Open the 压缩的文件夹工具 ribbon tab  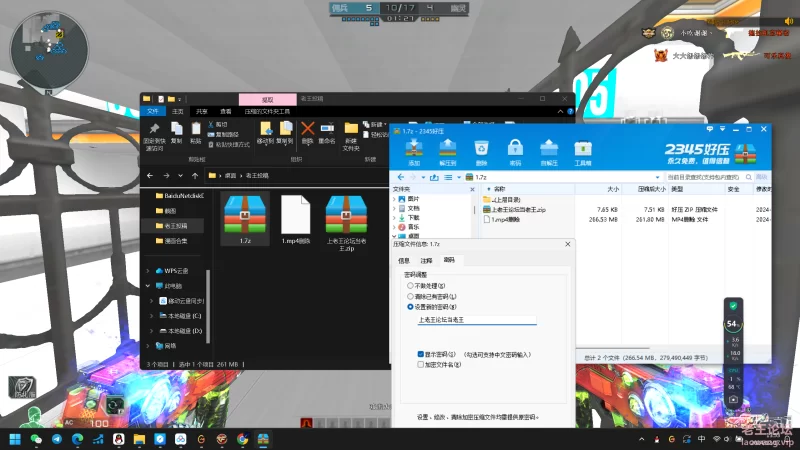tap(267, 111)
